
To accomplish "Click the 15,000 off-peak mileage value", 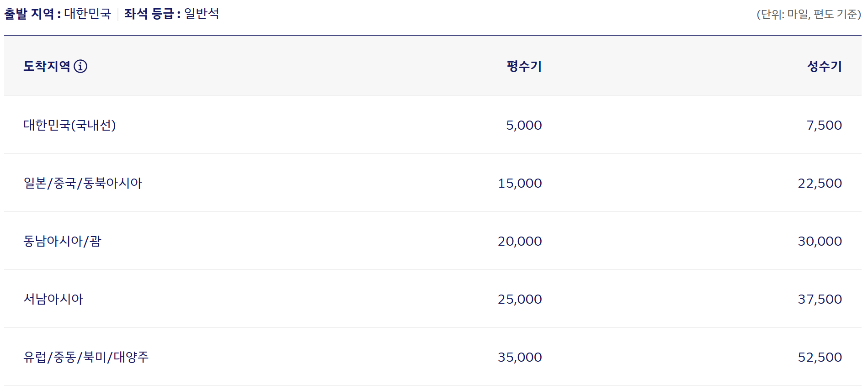I will 520,183.
